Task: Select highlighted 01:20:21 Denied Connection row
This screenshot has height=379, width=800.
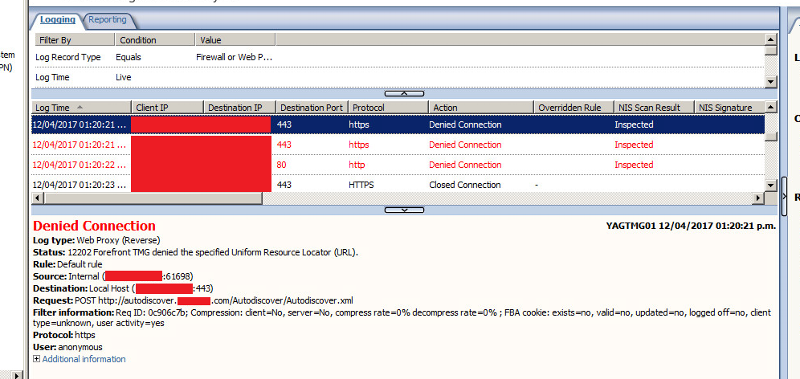Action: tap(398, 124)
